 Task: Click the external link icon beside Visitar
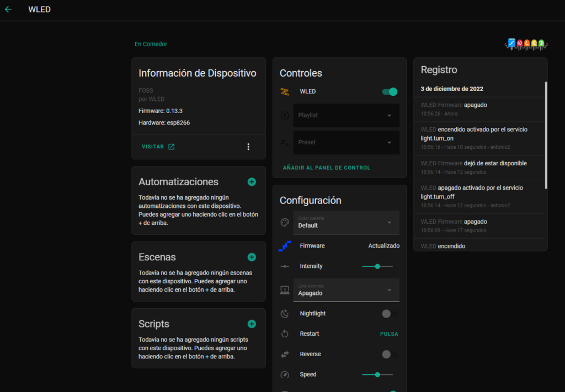(x=172, y=147)
